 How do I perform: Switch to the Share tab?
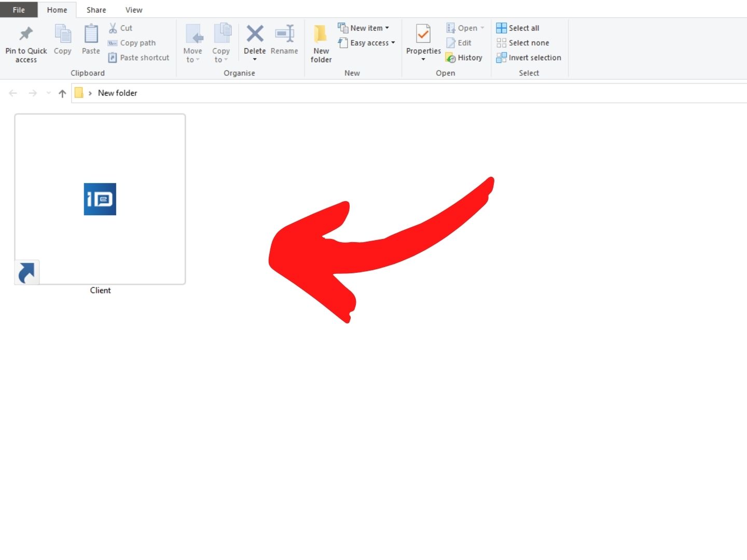click(x=96, y=10)
